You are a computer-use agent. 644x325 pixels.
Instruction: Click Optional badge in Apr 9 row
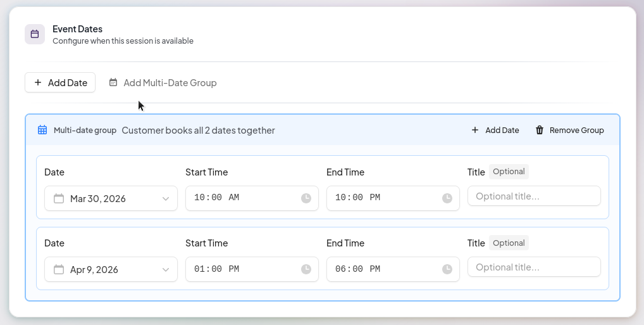509,243
